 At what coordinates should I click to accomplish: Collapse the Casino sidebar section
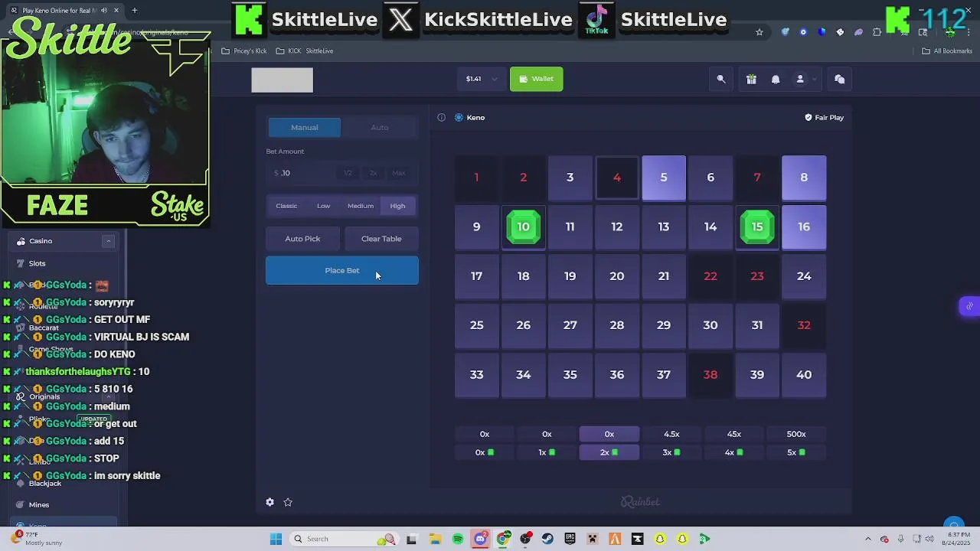click(108, 241)
